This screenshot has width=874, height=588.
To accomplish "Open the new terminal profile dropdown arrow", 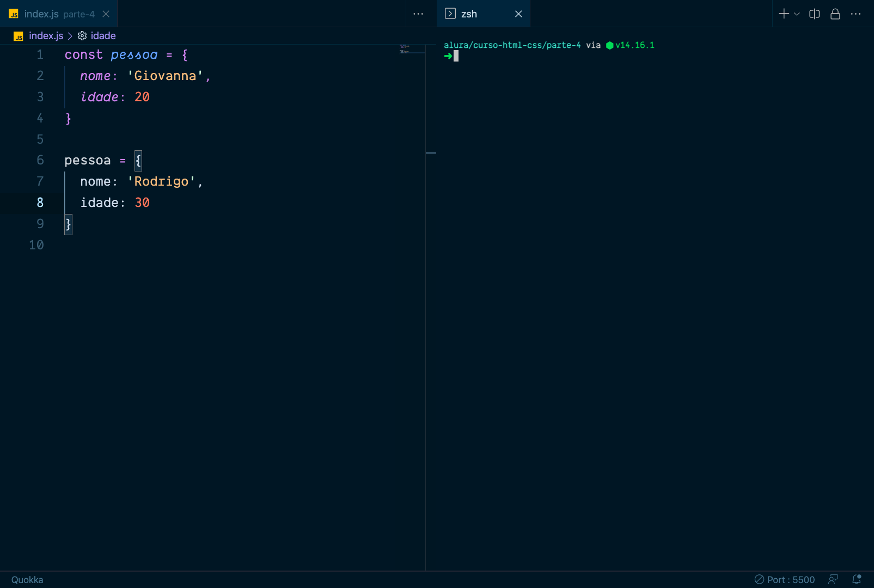I will pos(797,14).
